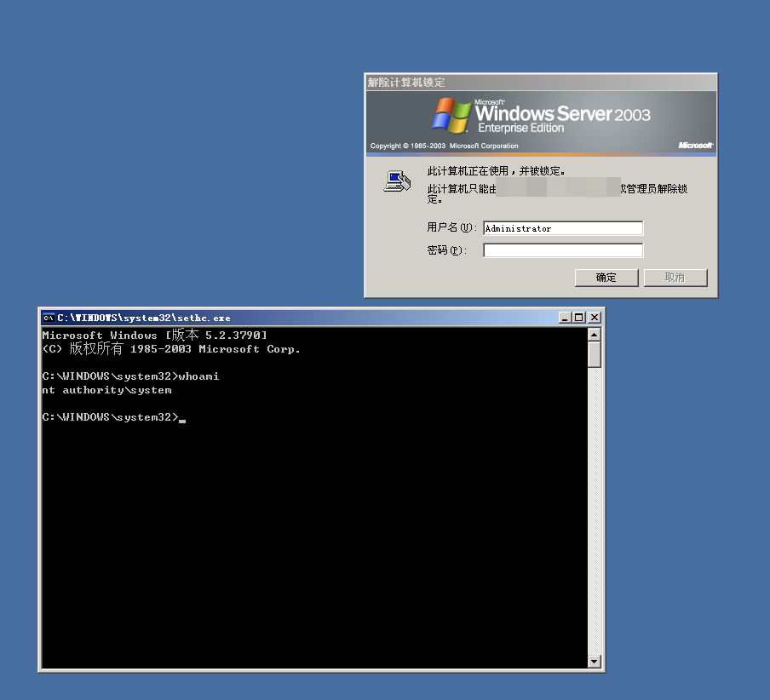The image size is (770, 700).
Task: Click the 'nt authority\system' output line
Action: (x=106, y=390)
